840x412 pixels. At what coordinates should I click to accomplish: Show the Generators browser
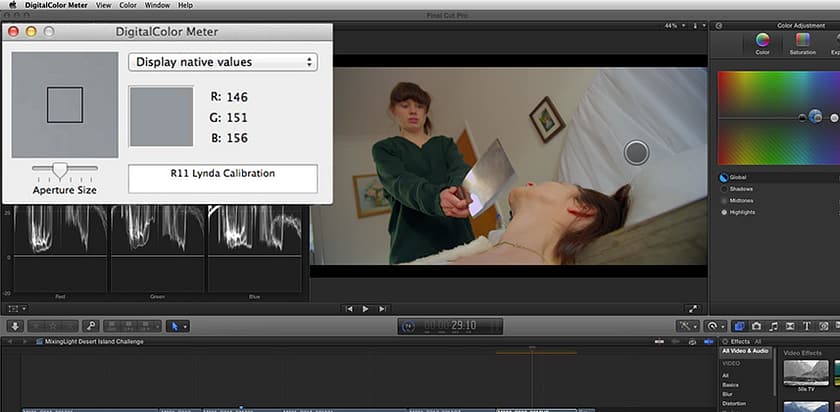824,326
